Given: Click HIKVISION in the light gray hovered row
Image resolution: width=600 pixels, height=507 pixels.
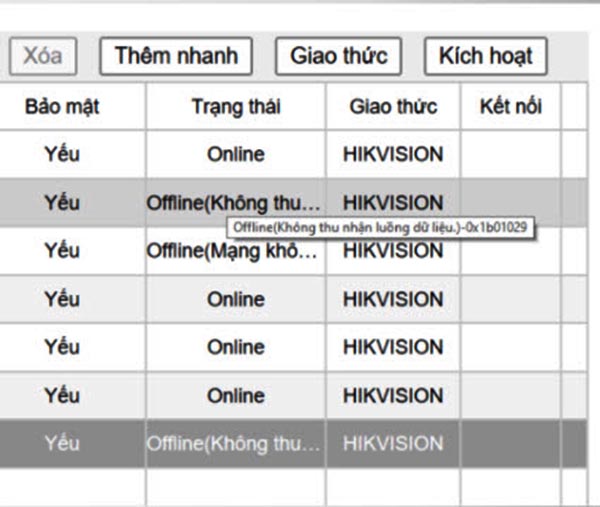Looking at the screenshot, I should coord(393,203).
